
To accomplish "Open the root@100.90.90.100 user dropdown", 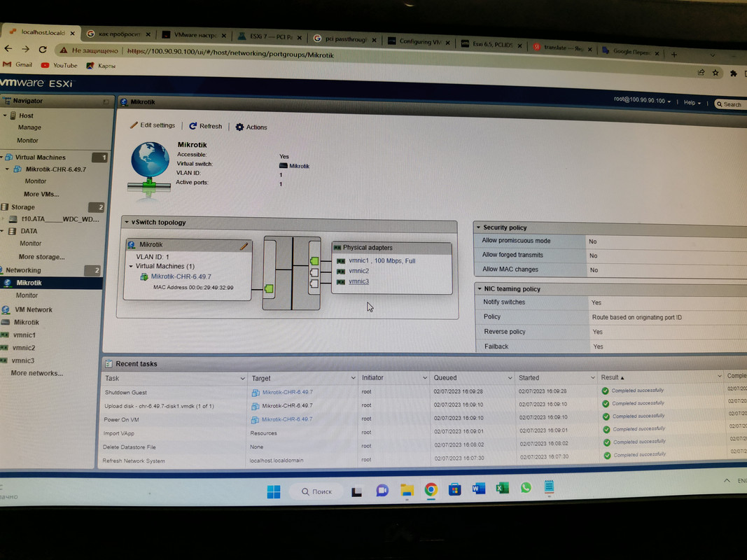I will (x=642, y=101).
